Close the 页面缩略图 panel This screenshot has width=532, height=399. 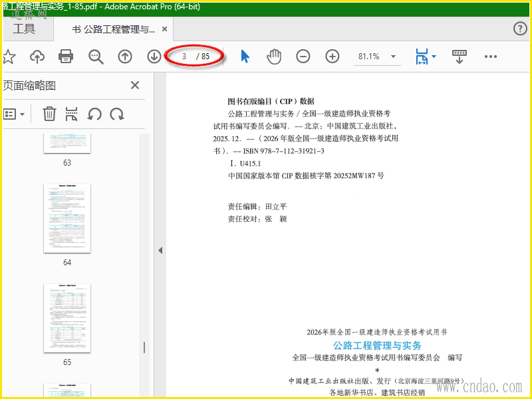coord(135,85)
